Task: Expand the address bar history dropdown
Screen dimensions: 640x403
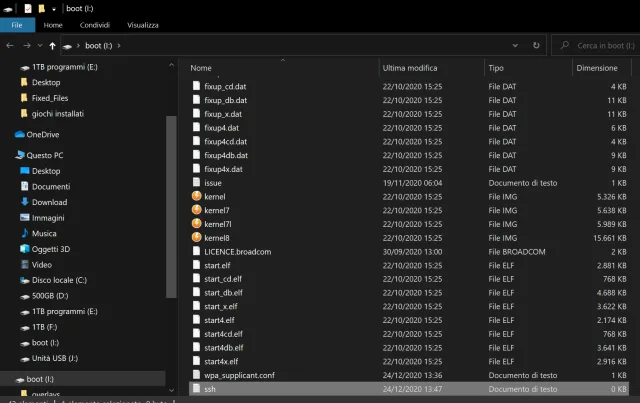Action: (519, 45)
